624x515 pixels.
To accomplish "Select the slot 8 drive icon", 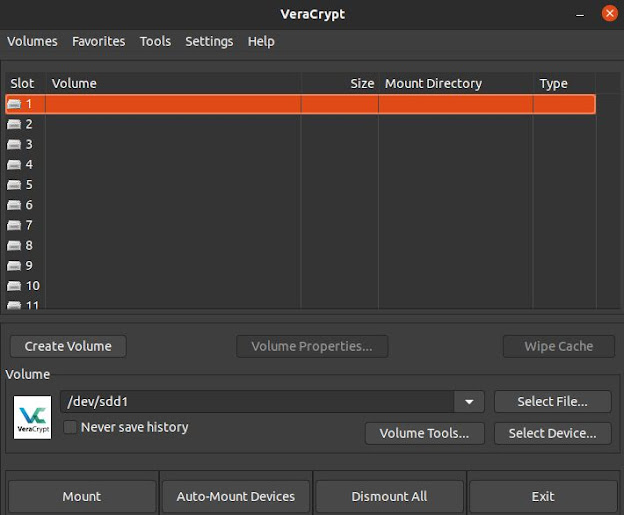I will (14, 246).
